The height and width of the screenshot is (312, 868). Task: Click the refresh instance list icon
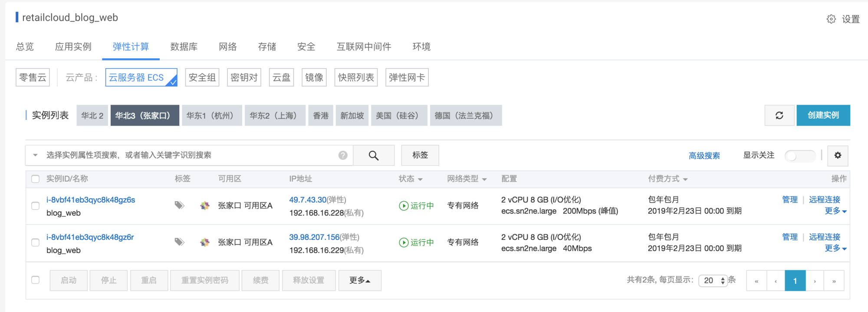pyautogui.click(x=779, y=116)
